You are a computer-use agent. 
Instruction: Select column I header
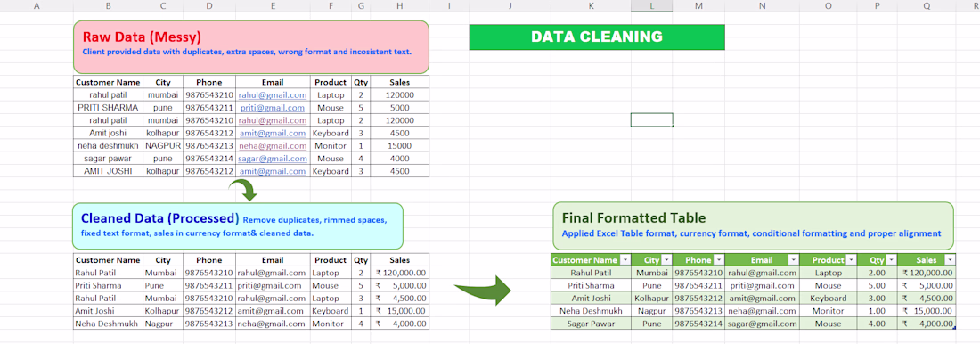(x=449, y=6)
